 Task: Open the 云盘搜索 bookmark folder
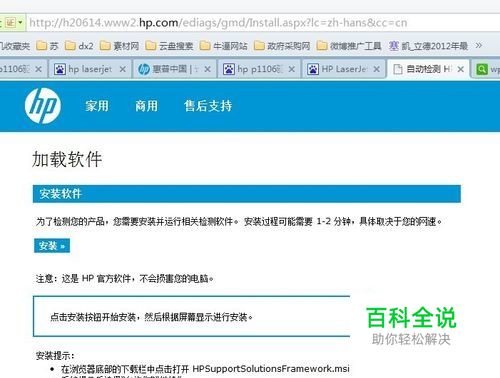(169, 46)
